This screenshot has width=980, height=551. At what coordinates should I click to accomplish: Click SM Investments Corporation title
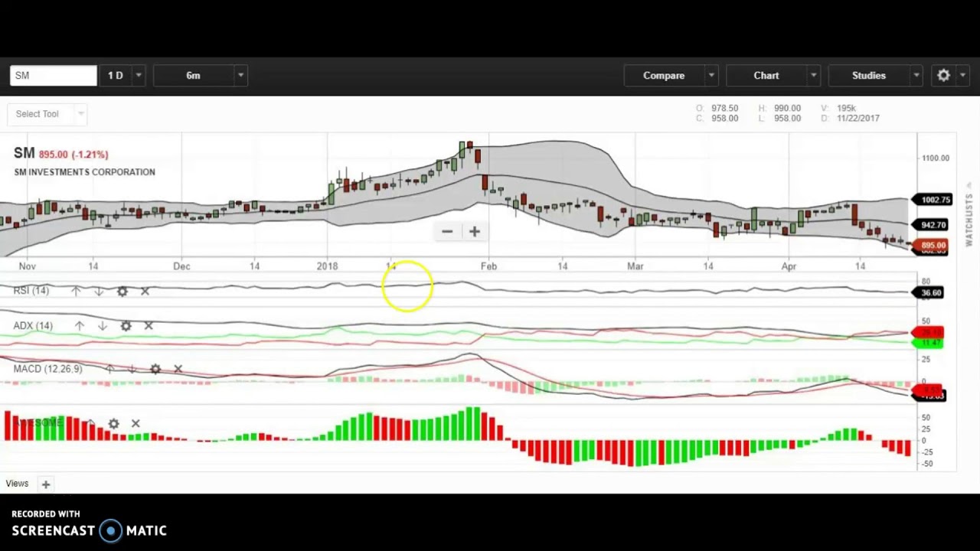point(84,172)
